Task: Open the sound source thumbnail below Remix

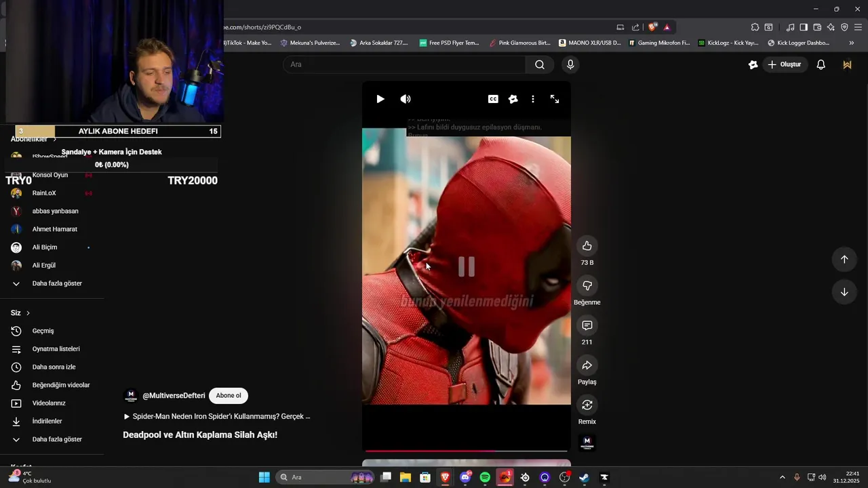Action: 587,443
